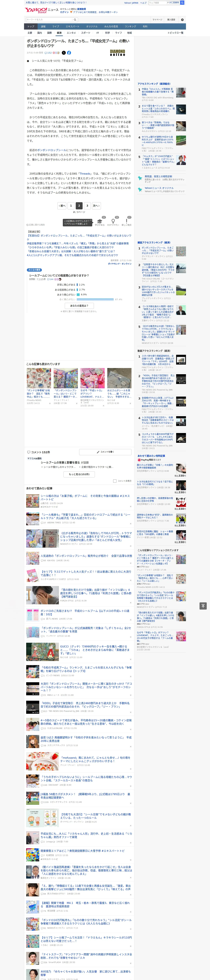Click the 新しい視点 exclamation reaction
Viewport: 210px width, 980px height.
pyautogui.click(x=127, y=222)
